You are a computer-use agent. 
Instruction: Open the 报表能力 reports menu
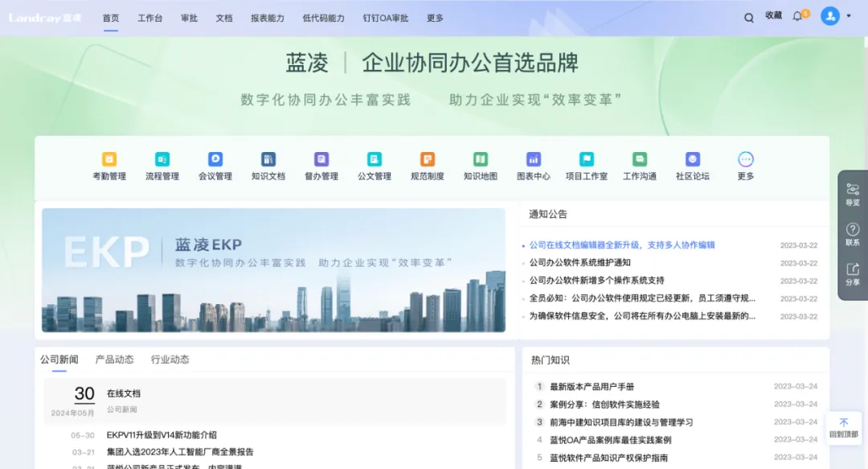coord(268,18)
